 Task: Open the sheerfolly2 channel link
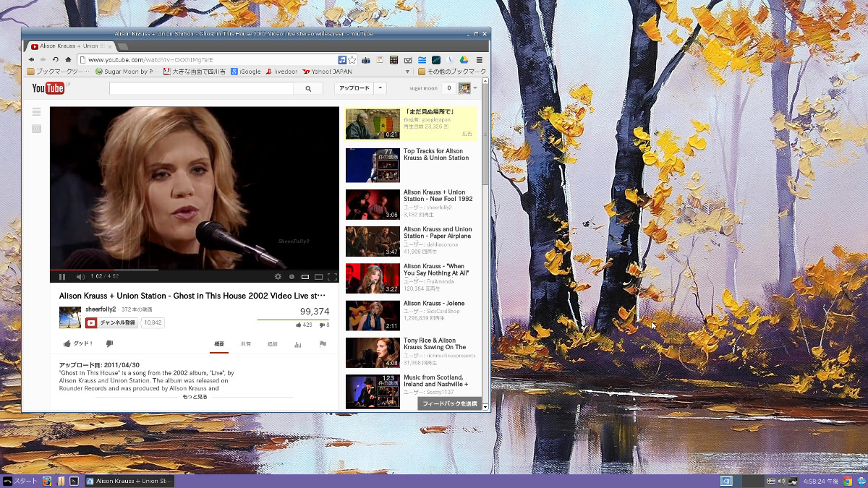coord(101,309)
